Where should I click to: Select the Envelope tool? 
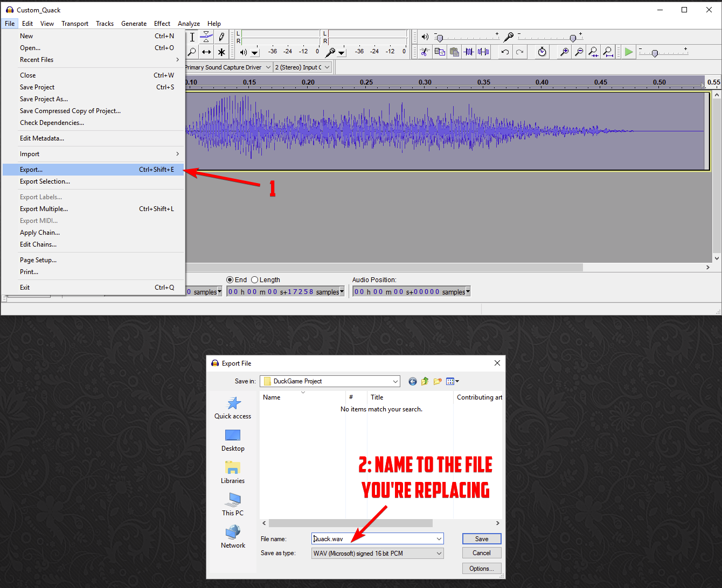tap(206, 37)
